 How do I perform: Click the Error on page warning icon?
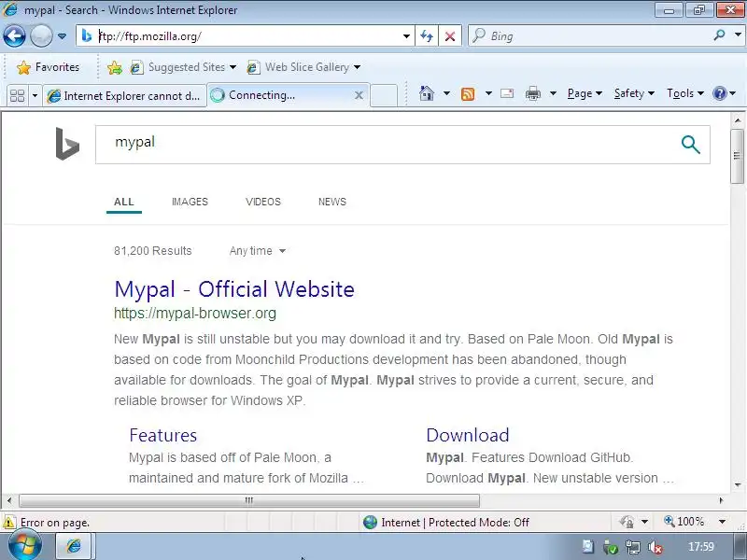8,523
